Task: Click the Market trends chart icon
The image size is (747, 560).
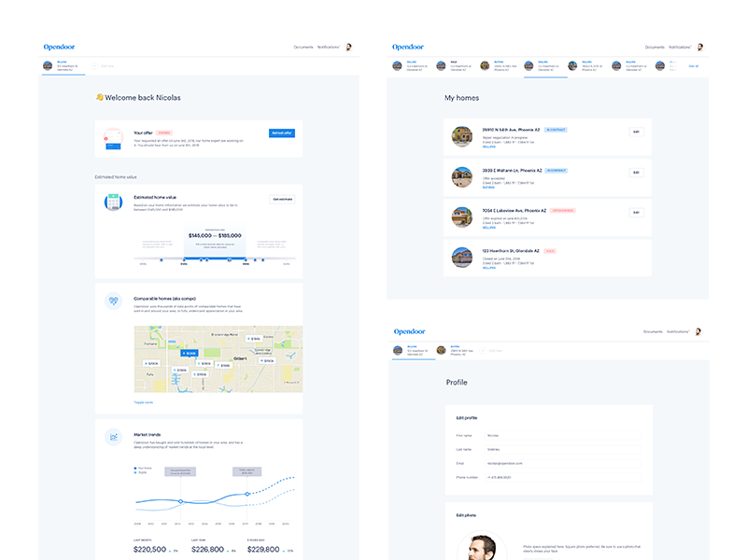Action: point(112,435)
